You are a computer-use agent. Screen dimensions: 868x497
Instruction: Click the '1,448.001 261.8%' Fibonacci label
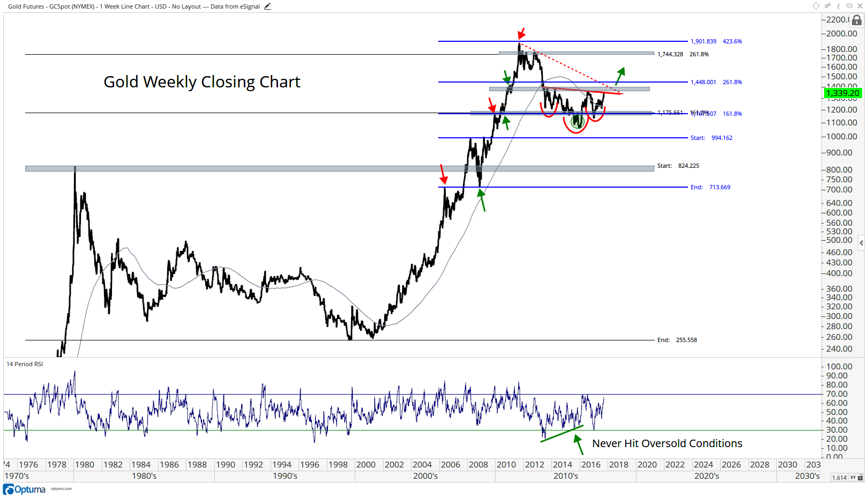[716, 82]
